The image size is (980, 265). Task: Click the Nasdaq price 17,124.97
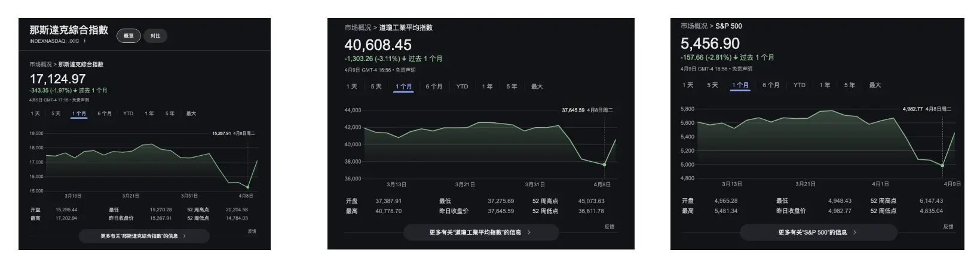coord(58,79)
